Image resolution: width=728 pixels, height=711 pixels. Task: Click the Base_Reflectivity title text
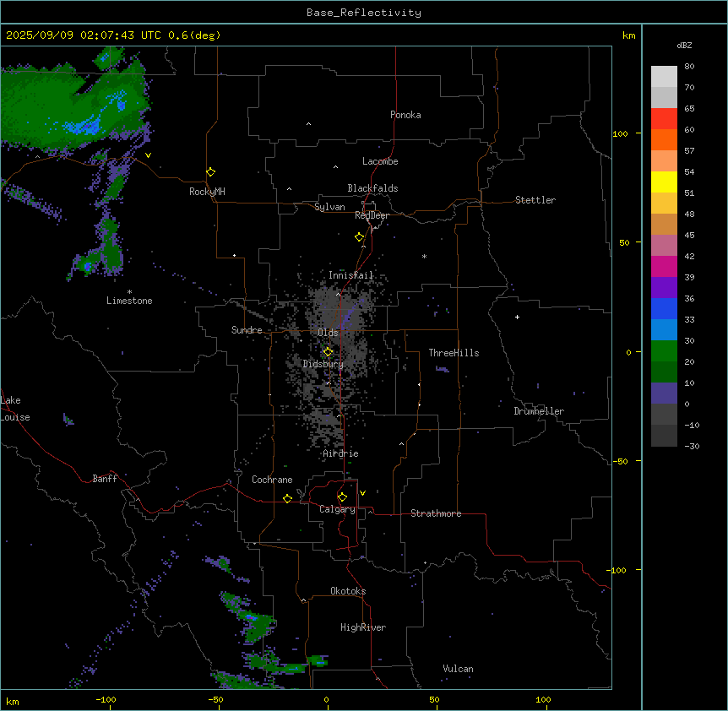pos(364,13)
